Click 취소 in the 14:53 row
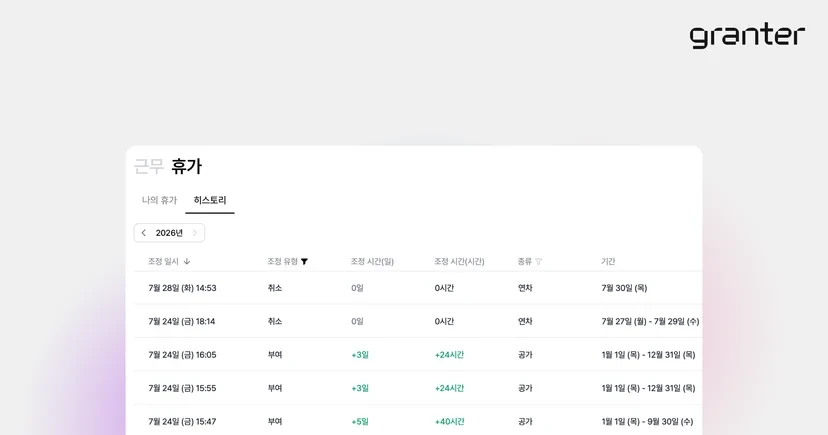 coord(275,288)
